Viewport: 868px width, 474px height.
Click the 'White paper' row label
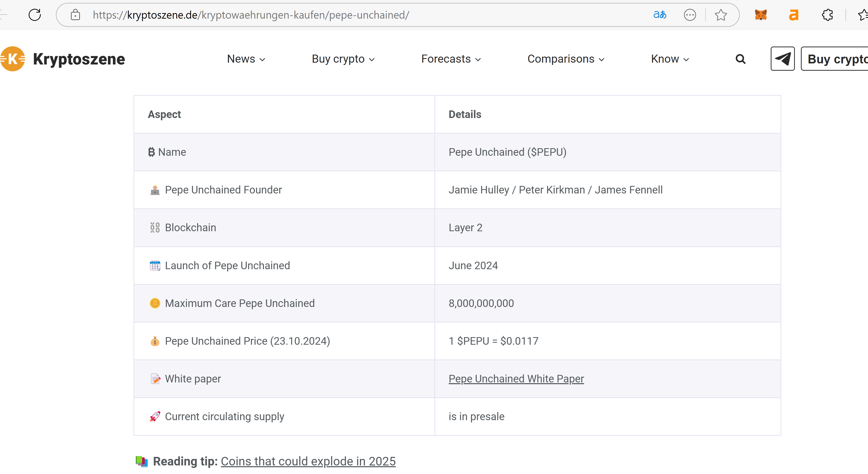(193, 379)
